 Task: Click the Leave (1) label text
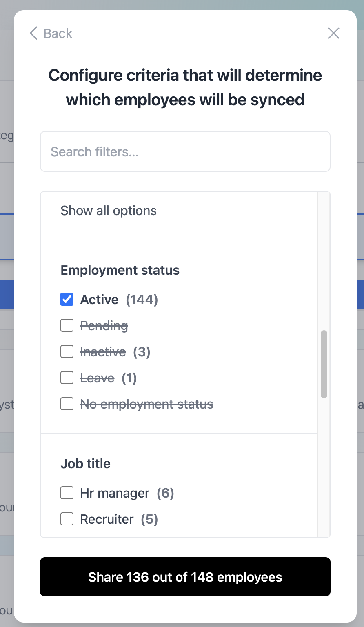(108, 378)
